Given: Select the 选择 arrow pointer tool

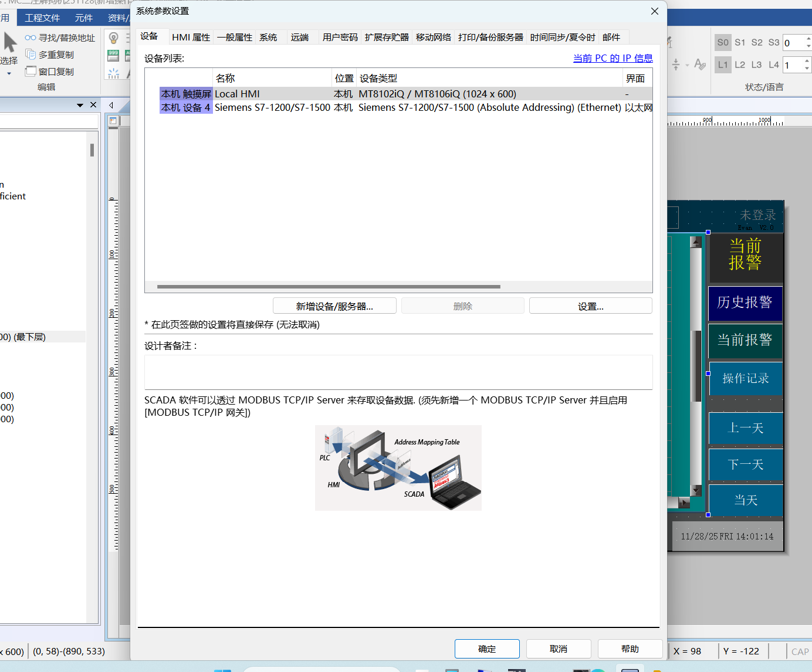Looking at the screenshot, I should (x=10, y=43).
